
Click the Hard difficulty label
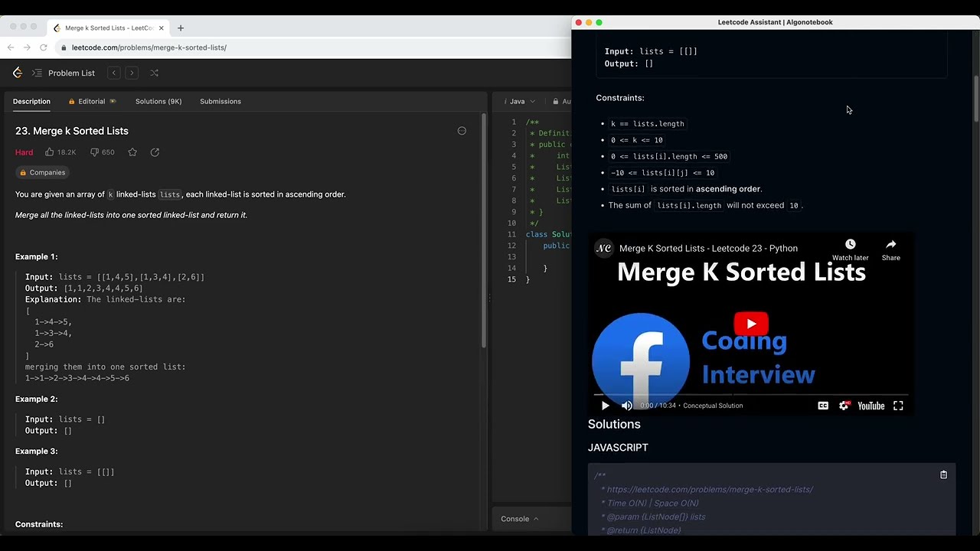(x=24, y=152)
